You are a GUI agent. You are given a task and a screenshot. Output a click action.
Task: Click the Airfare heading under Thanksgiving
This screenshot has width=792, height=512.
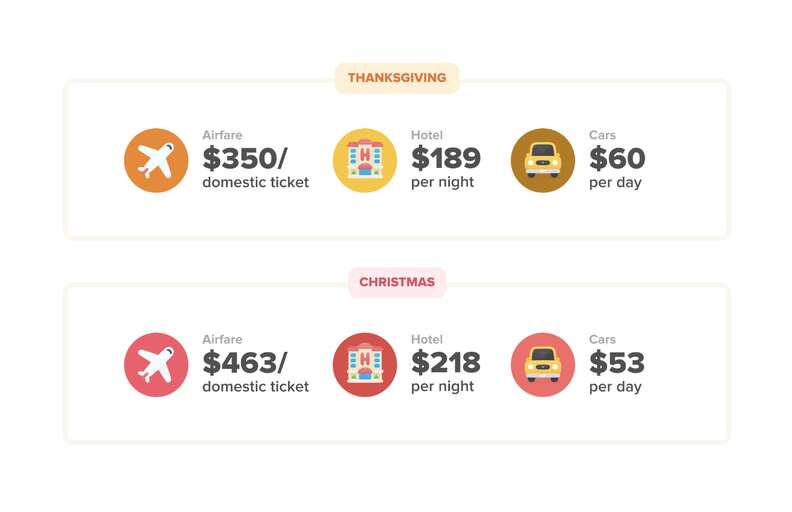click(222, 135)
